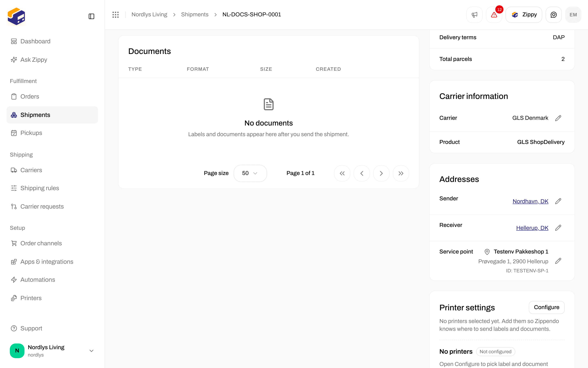Edit the Receiver address
Screen dimensions: 588x368
coord(558,228)
